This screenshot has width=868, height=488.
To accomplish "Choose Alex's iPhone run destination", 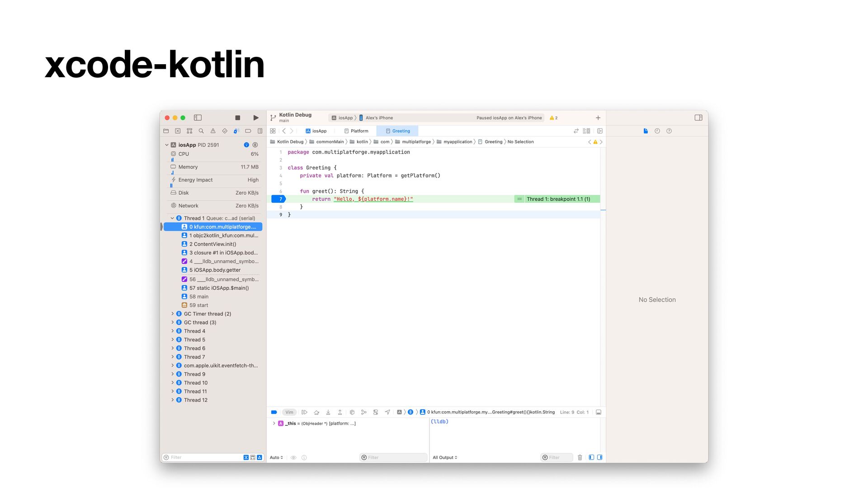I will click(x=376, y=118).
